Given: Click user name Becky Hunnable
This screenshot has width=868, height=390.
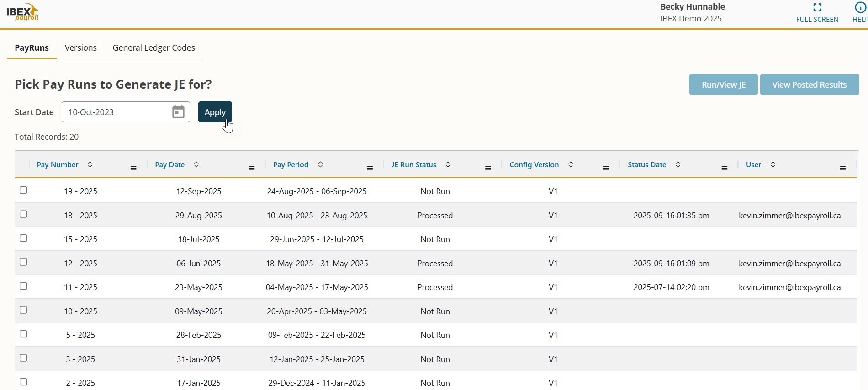Looking at the screenshot, I should point(693,7).
